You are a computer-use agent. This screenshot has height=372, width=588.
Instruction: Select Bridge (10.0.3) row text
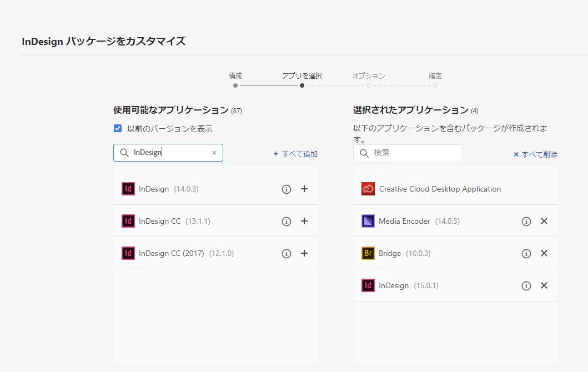click(405, 254)
